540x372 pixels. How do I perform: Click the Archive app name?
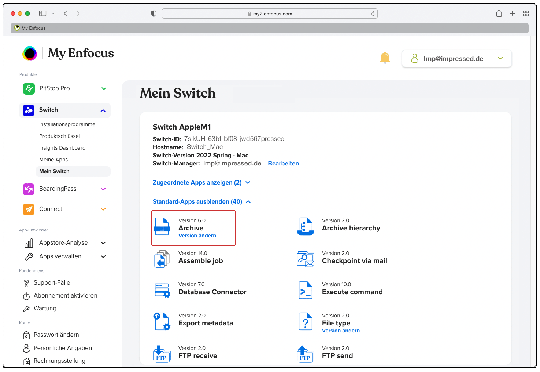pos(191,228)
